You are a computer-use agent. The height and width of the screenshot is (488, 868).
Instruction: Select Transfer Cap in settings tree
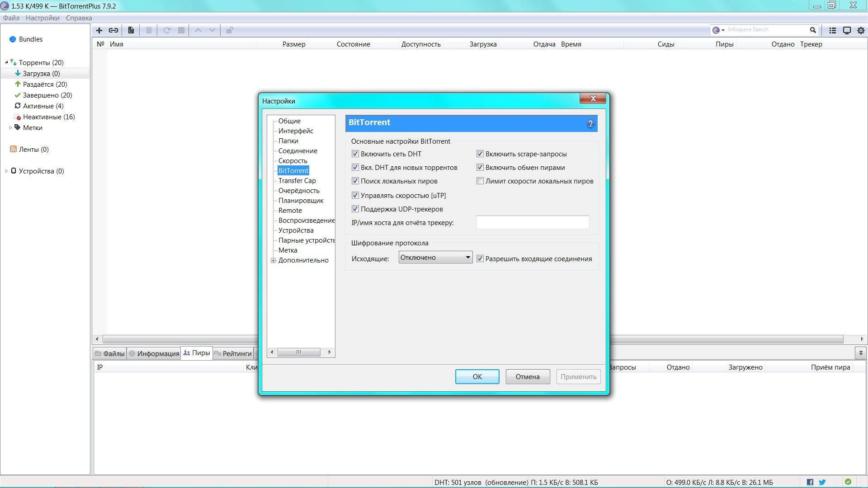[297, 181]
